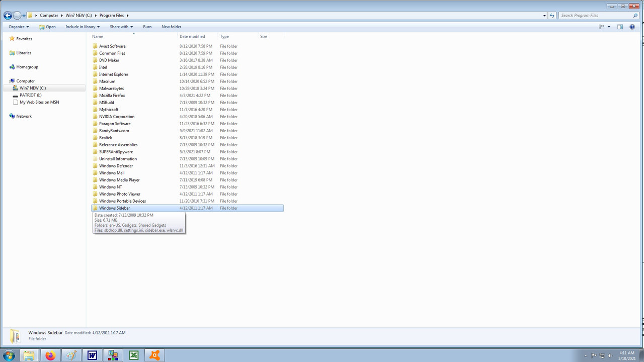The height and width of the screenshot is (362, 644).
Task: Open Avast from the taskbar
Action: click(154, 355)
